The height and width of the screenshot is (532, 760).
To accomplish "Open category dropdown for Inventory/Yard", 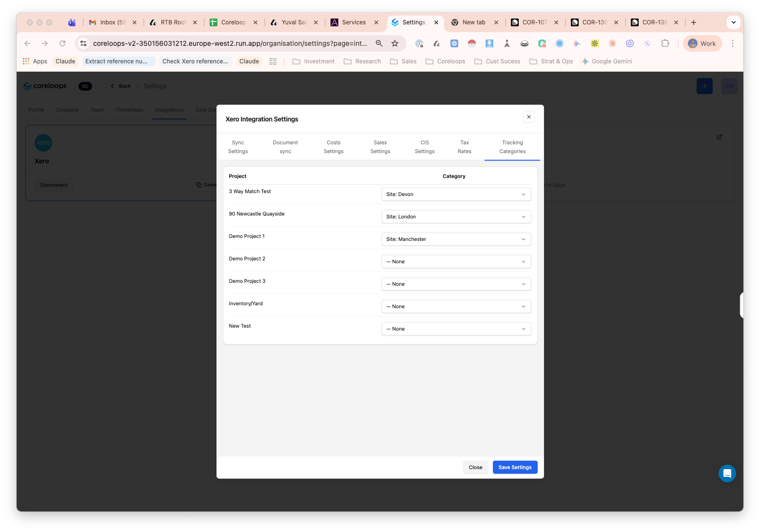I will tap(456, 306).
